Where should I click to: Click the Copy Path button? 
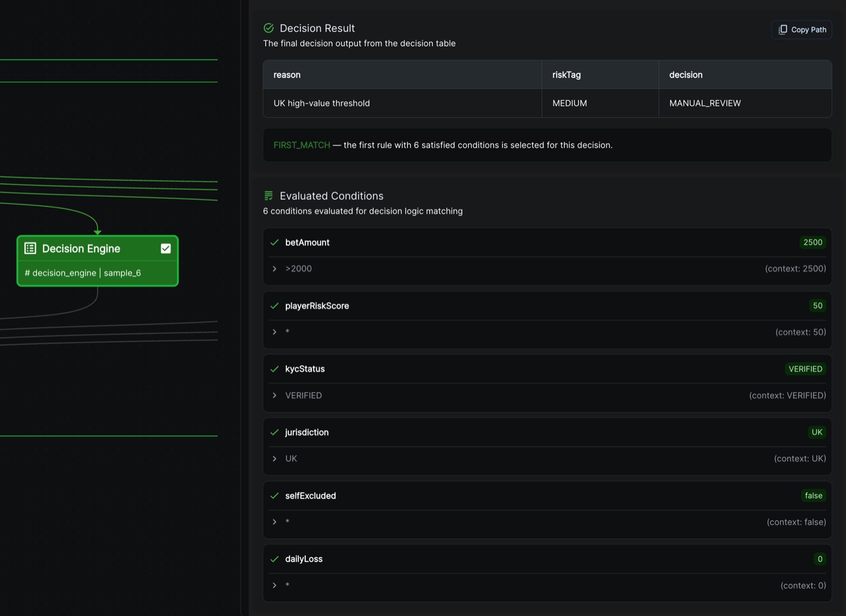pyautogui.click(x=801, y=29)
